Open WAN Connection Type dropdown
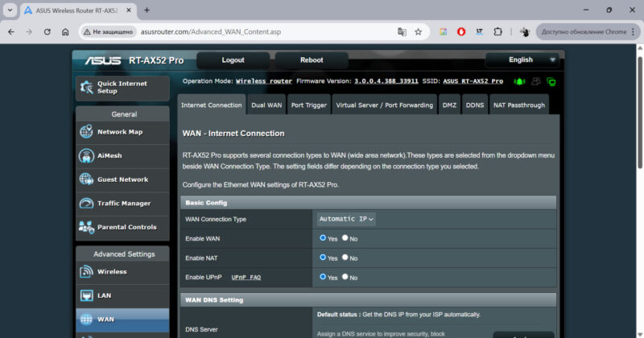Screen dimensions: 644x338 coord(346,219)
